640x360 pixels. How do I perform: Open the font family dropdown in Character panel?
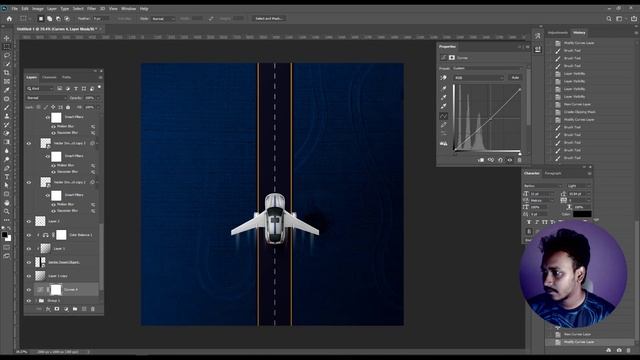coord(542,186)
